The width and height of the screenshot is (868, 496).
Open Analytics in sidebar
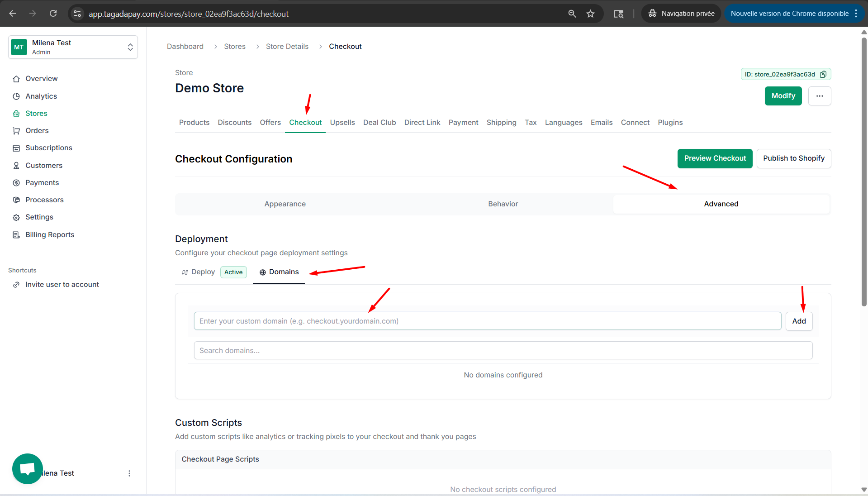point(41,96)
